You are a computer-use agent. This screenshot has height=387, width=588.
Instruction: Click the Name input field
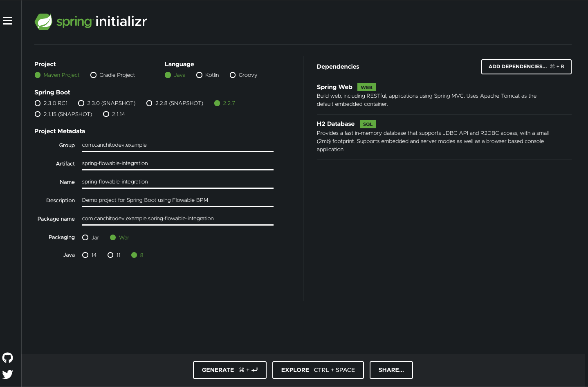[x=178, y=182]
